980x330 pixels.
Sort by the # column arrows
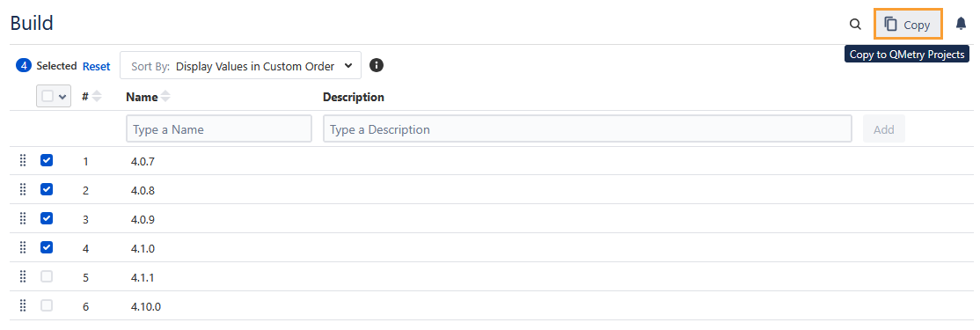click(97, 97)
